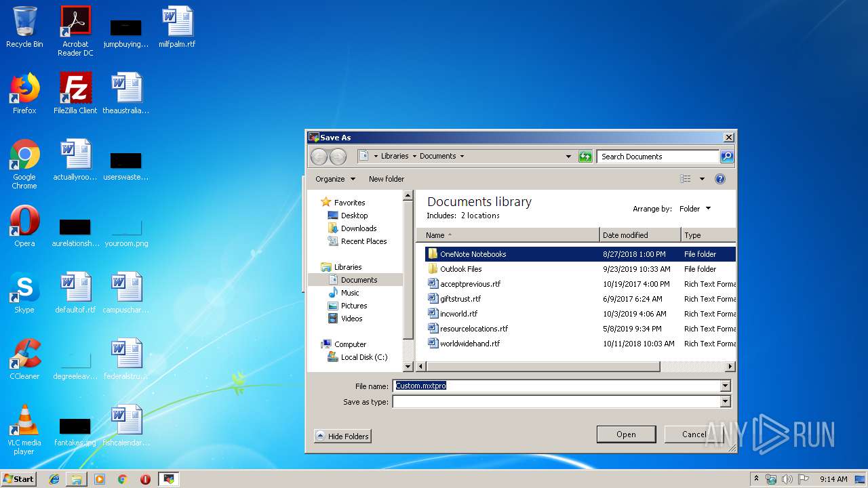Open the Start menu
Image resolution: width=868 pixels, height=488 pixels.
click(x=18, y=479)
